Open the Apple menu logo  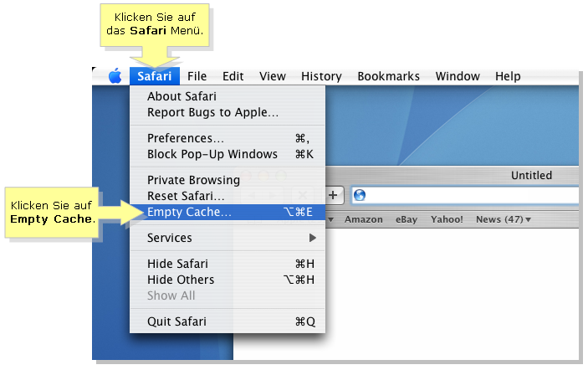[115, 76]
